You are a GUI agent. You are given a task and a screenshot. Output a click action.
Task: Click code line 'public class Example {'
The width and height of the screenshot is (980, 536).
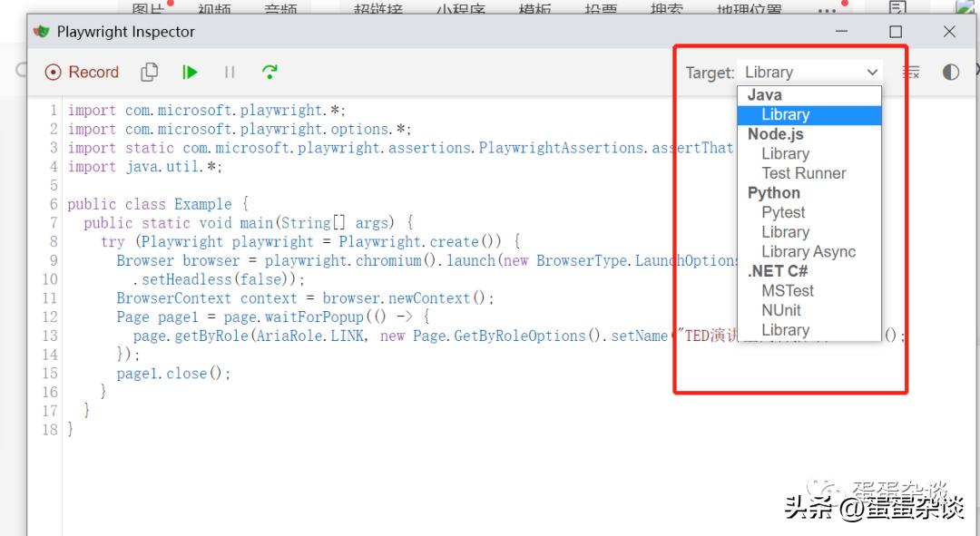(x=158, y=204)
